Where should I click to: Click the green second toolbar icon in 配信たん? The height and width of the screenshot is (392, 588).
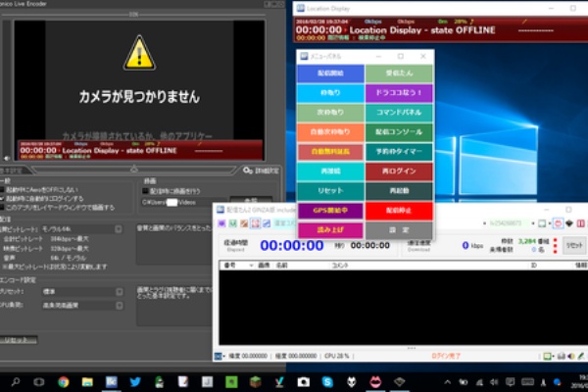click(x=233, y=223)
